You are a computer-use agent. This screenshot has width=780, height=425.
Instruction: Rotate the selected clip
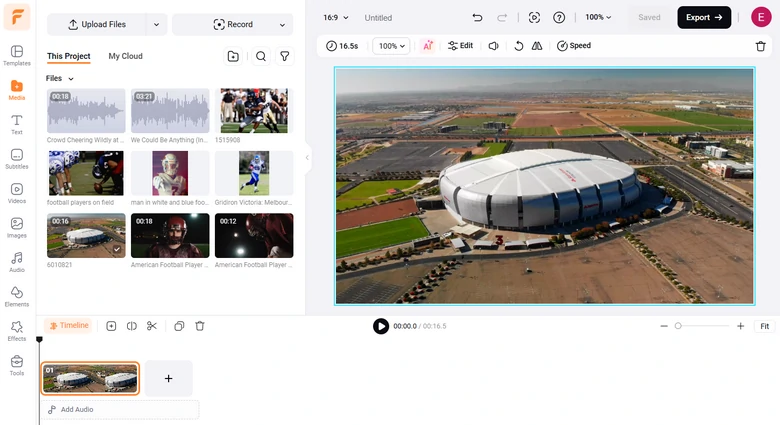pos(518,46)
